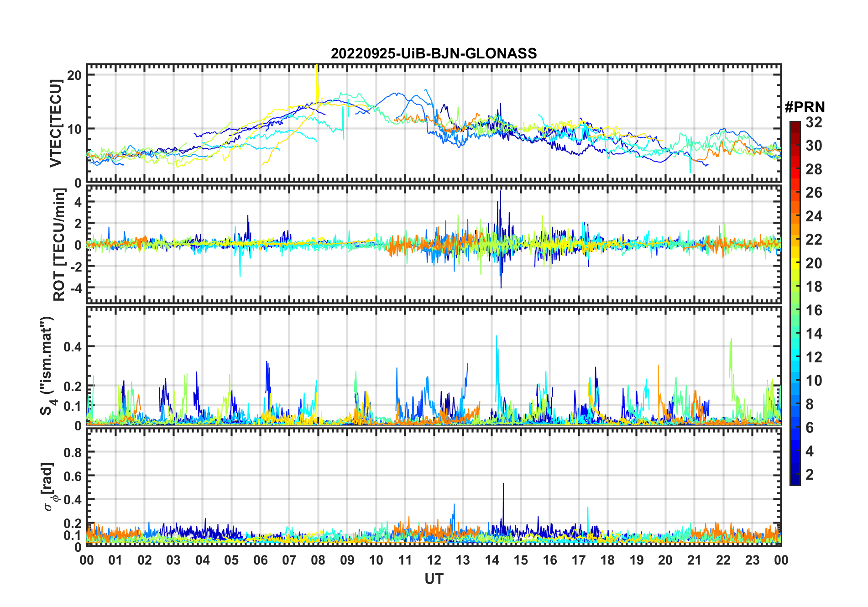Click the VTEC[TECU] y-axis label
The width and height of the screenshot is (868, 607).
tap(56, 123)
